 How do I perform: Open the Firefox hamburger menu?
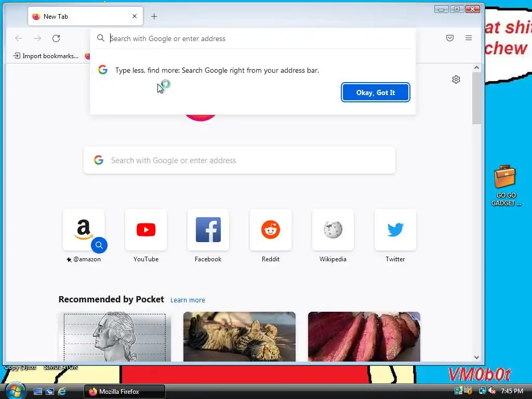pos(469,38)
